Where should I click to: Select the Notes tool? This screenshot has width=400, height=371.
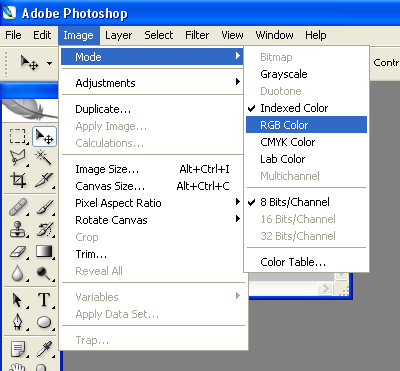tap(17, 349)
